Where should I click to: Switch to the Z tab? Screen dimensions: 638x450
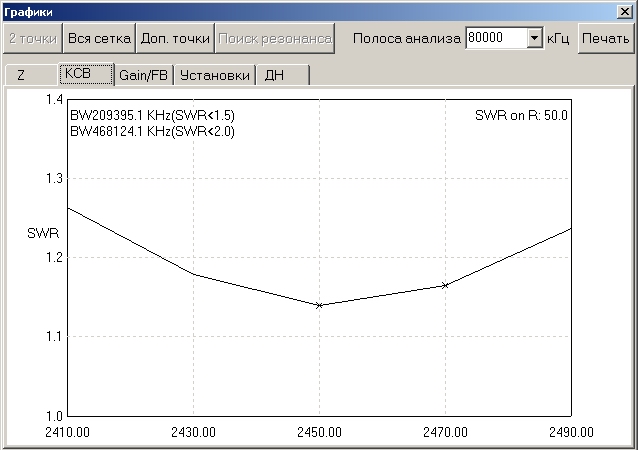(22, 75)
